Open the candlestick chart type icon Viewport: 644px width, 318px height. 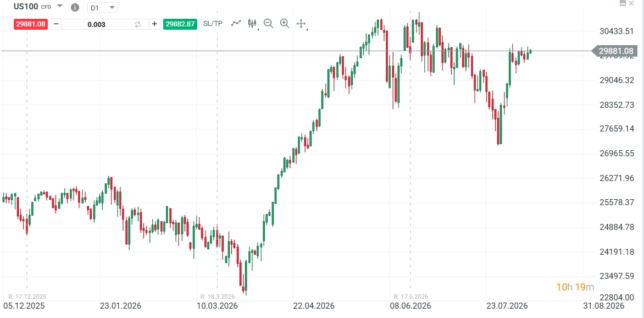(x=252, y=24)
